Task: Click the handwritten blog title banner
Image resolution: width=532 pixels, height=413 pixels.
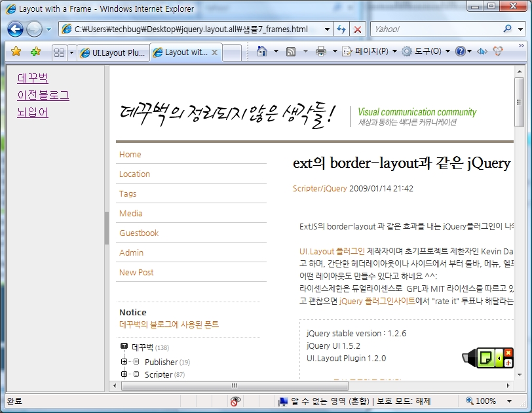Action: [227, 115]
